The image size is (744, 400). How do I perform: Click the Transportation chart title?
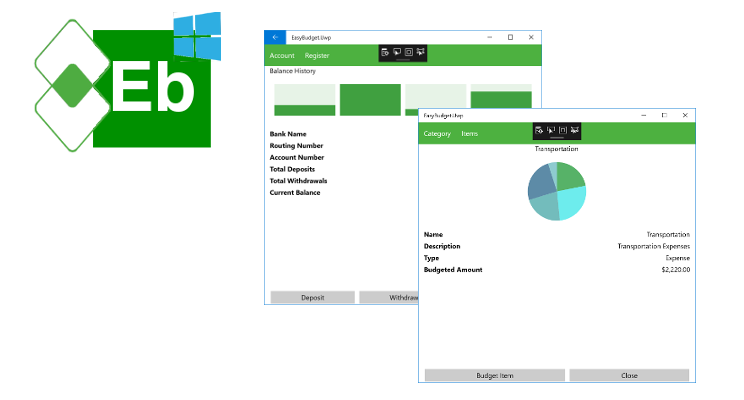(x=557, y=149)
